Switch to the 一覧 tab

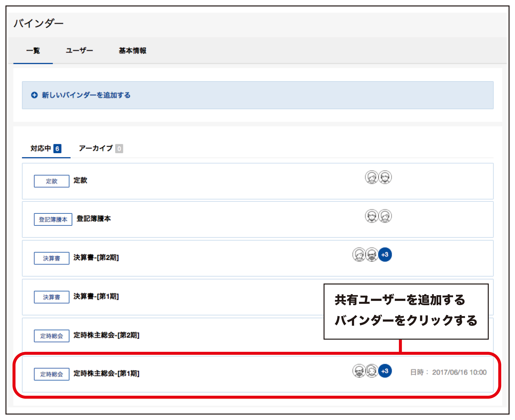(33, 51)
